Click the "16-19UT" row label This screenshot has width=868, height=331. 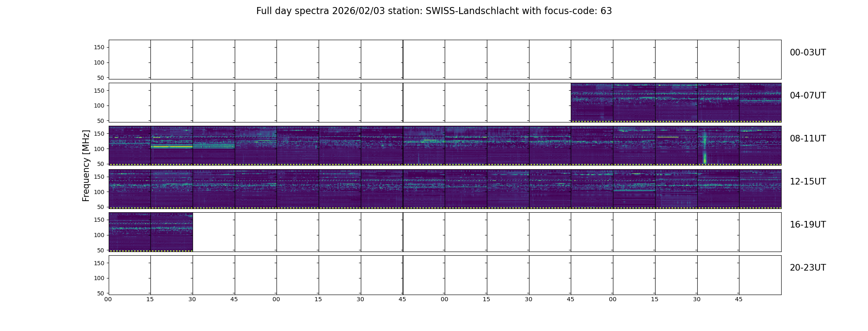click(x=808, y=225)
